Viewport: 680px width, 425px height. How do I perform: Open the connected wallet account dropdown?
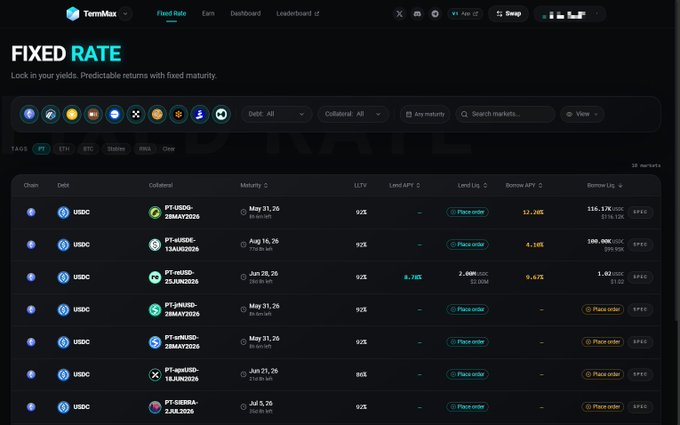(569, 15)
